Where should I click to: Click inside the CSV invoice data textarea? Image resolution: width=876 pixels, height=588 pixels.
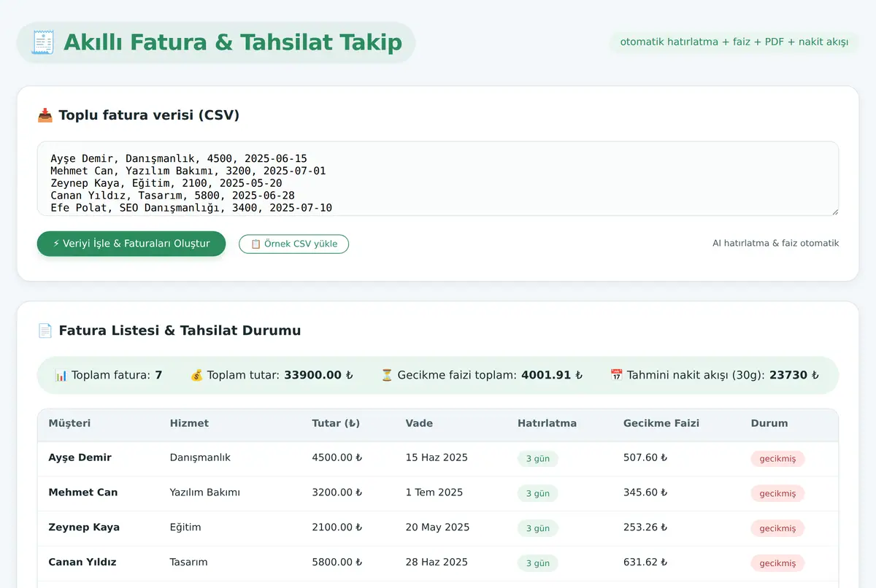438,179
